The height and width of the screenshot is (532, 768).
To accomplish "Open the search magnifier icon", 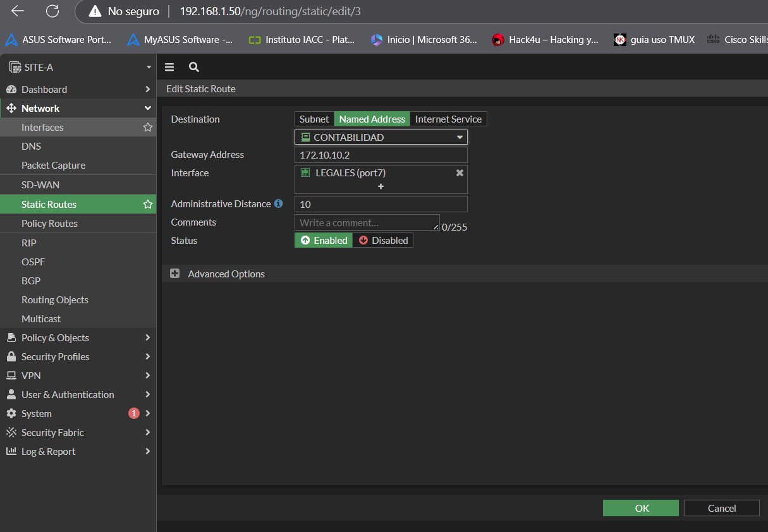I will pyautogui.click(x=194, y=67).
